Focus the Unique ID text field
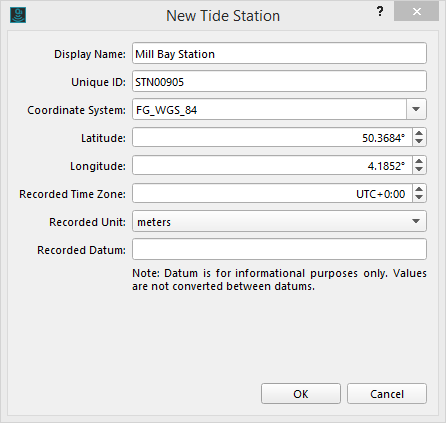This screenshot has height=423, width=446. point(279,81)
